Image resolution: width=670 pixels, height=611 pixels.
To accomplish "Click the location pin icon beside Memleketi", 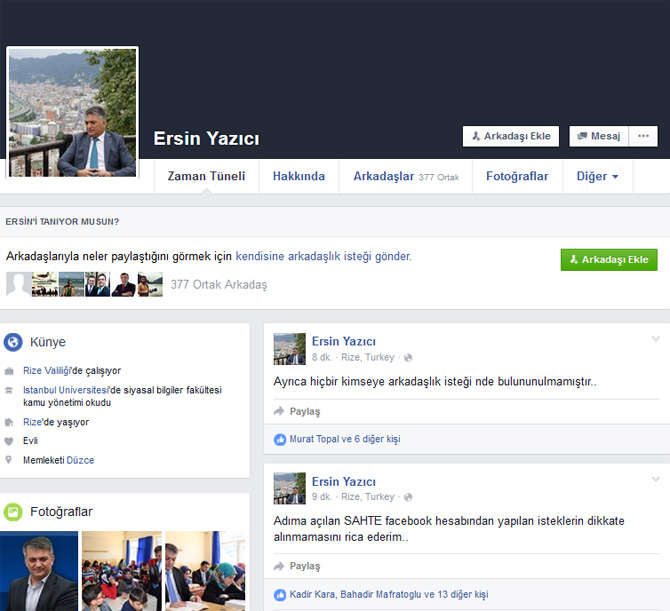I will [9, 460].
